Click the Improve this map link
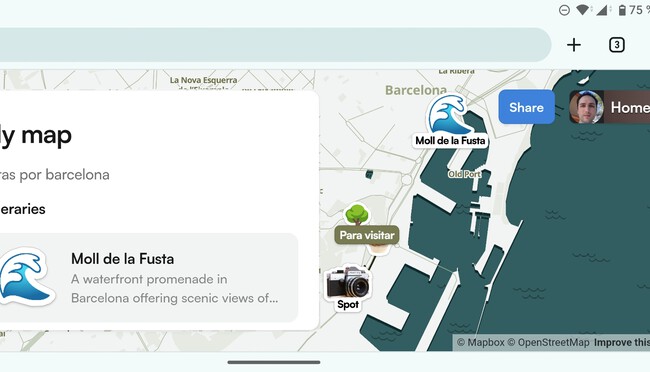 pos(622,343)
